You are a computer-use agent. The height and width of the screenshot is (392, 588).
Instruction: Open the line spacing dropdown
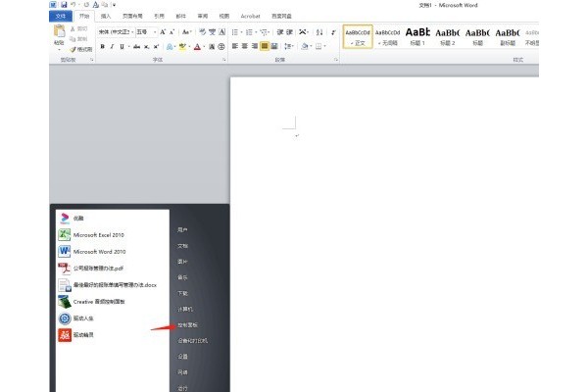(x=288, y=46)
